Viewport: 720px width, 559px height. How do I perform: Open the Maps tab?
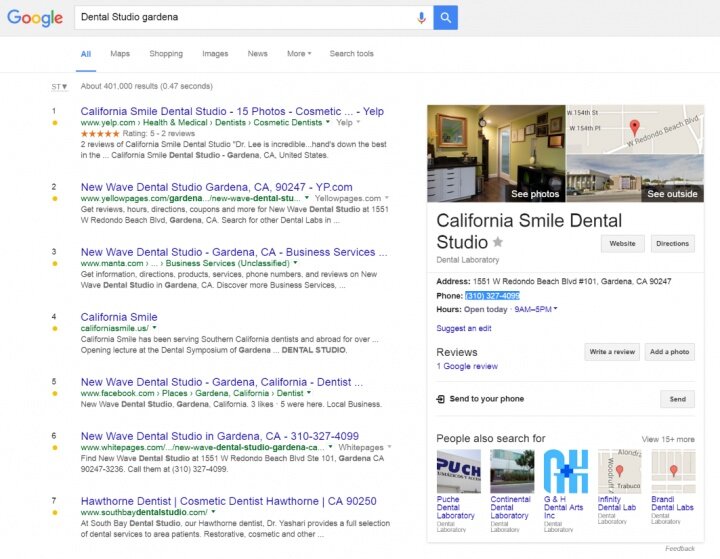pos(120,54)
